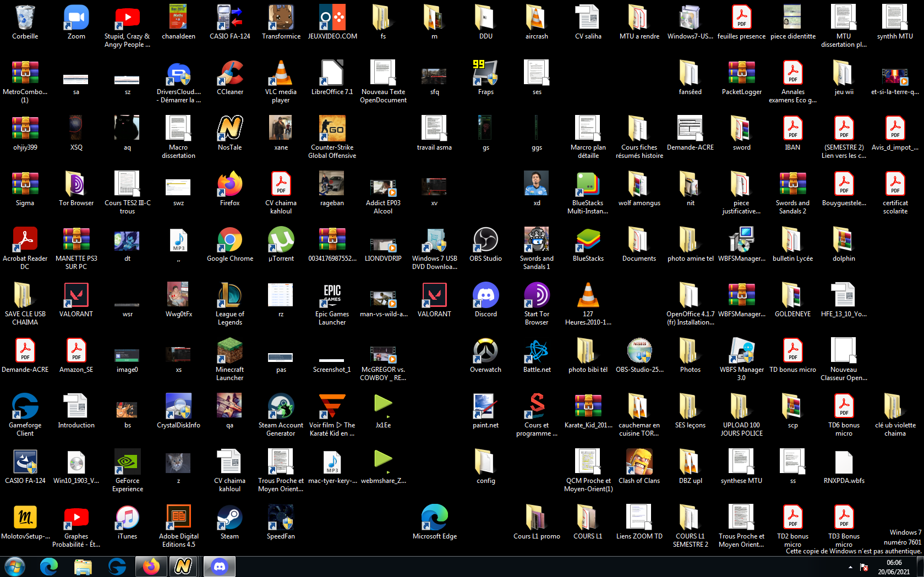Open the Photos folder icon

690,355
